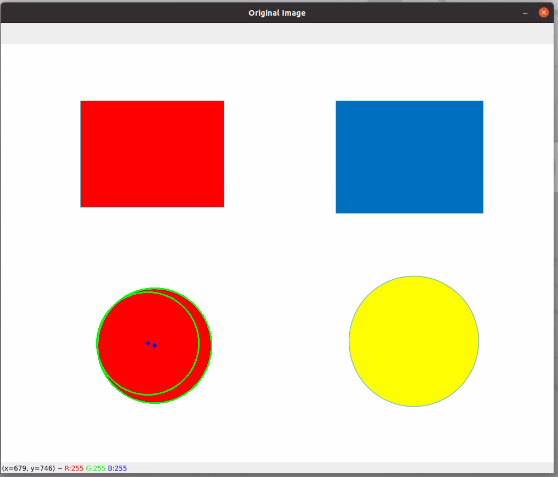Click the inner green circle outline
This screenshot has height=477, width=558.
199,344
